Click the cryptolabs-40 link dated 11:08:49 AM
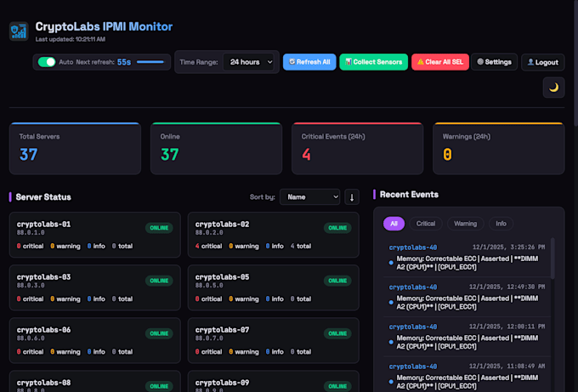Viewport: 578px width, 392px height. click(x=413, y=366)
